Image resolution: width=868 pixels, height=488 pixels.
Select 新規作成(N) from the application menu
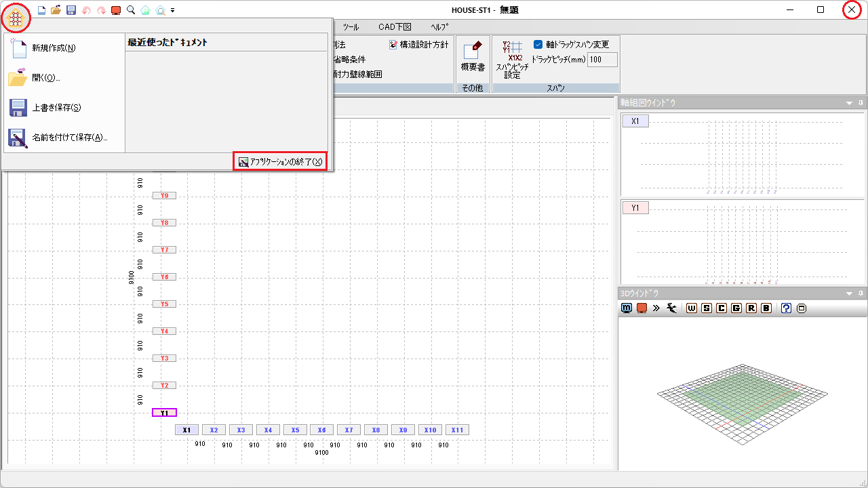(54, 48)
